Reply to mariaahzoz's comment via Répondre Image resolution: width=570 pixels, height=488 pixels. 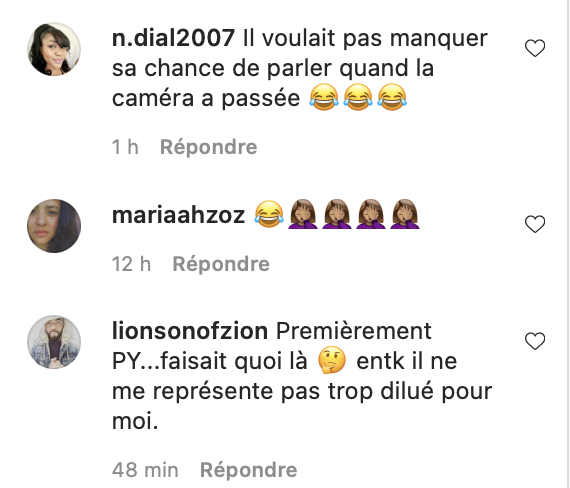point(221,264)
